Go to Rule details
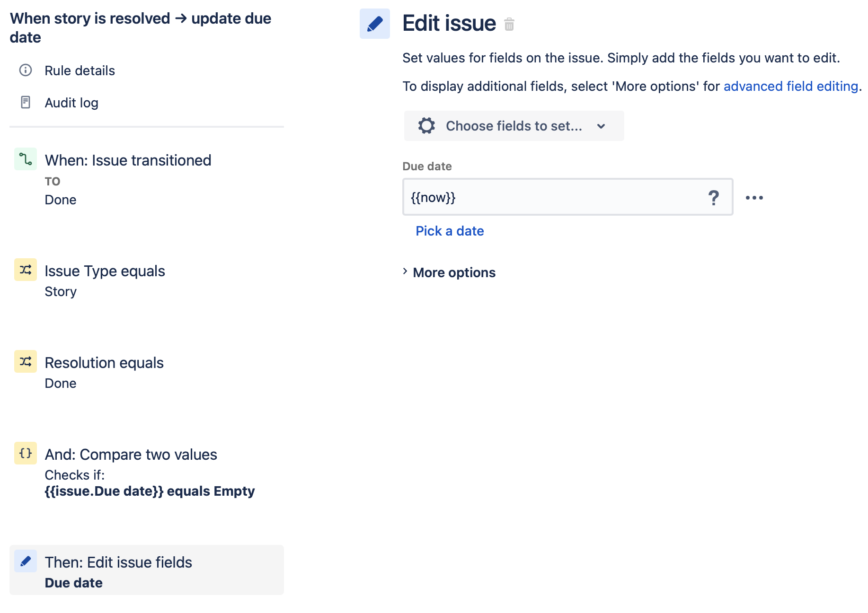 [x=80, y=70]
